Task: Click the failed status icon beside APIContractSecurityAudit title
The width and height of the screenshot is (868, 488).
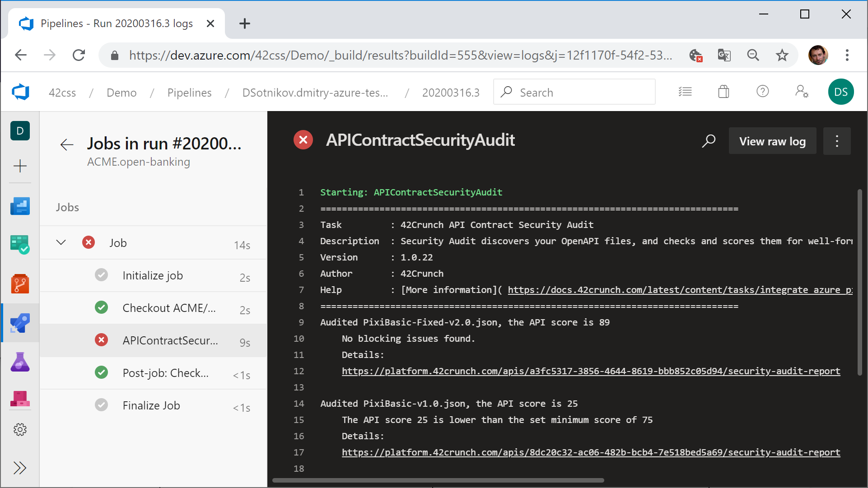Action: click(x=303, y=140)
